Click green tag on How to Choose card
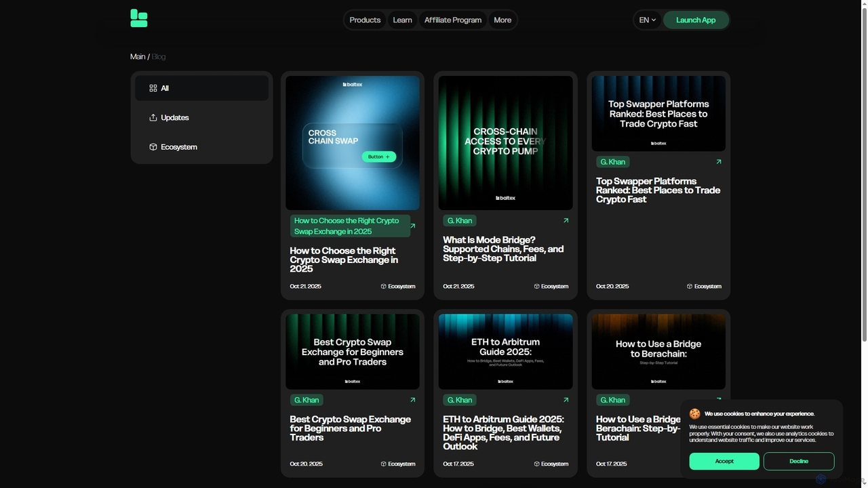This screenshot has width=868, height=488. point(350,226)
